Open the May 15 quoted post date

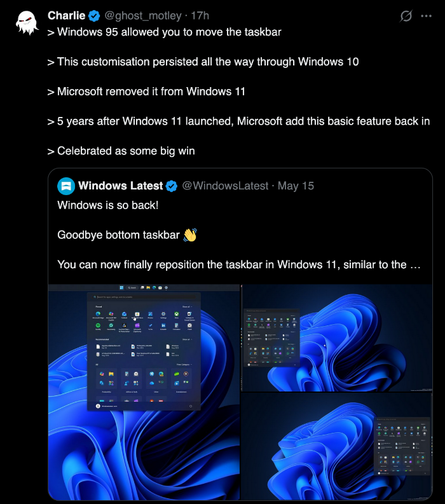[x=296, y=186]
